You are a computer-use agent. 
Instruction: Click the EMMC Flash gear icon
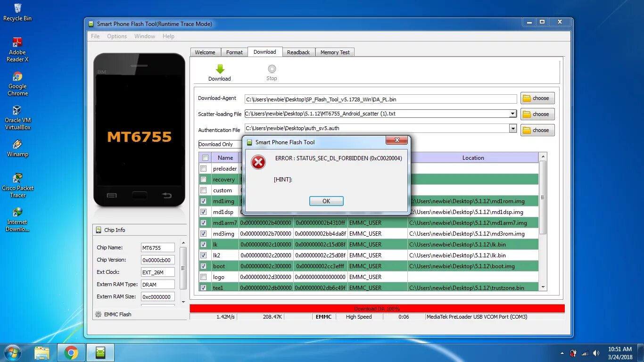pyautogui.click(x=98, y=314)
